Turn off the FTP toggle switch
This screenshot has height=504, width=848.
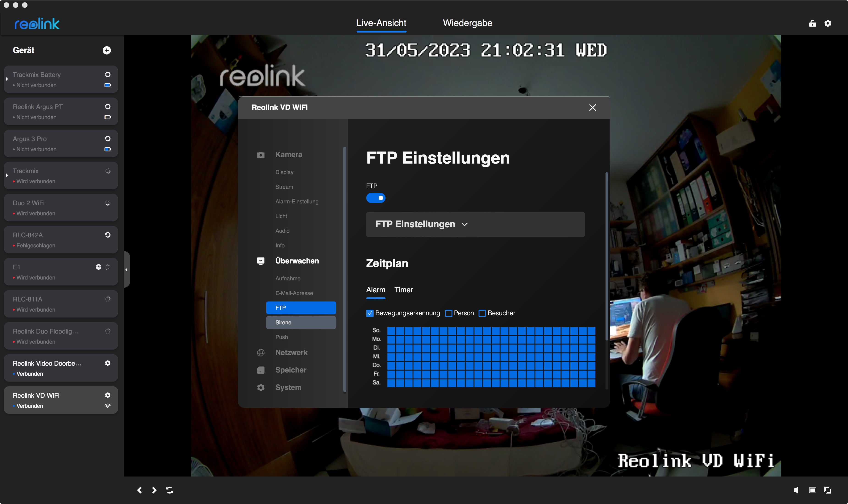point(375,198)
